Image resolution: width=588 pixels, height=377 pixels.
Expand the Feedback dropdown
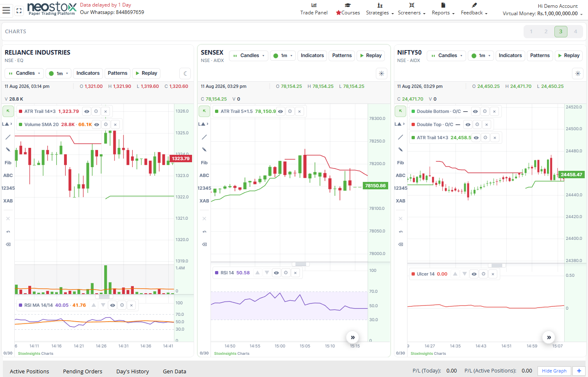(x=474, y=9)
